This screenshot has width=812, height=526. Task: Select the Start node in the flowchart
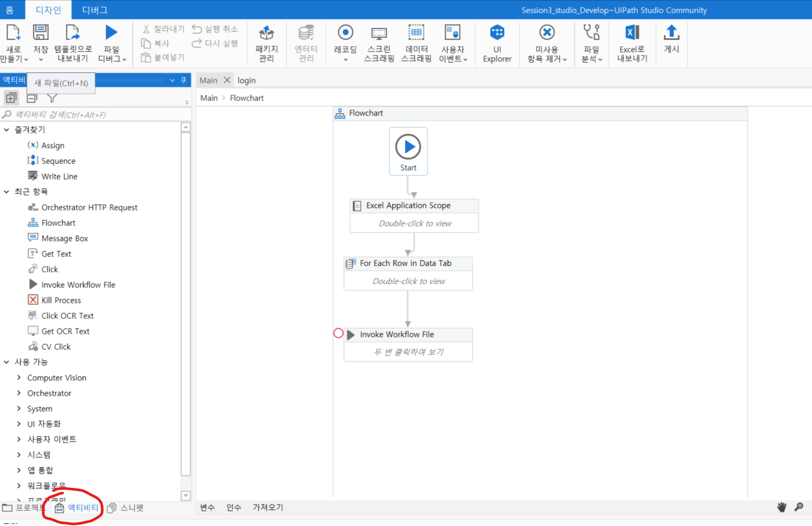(408, 151)
